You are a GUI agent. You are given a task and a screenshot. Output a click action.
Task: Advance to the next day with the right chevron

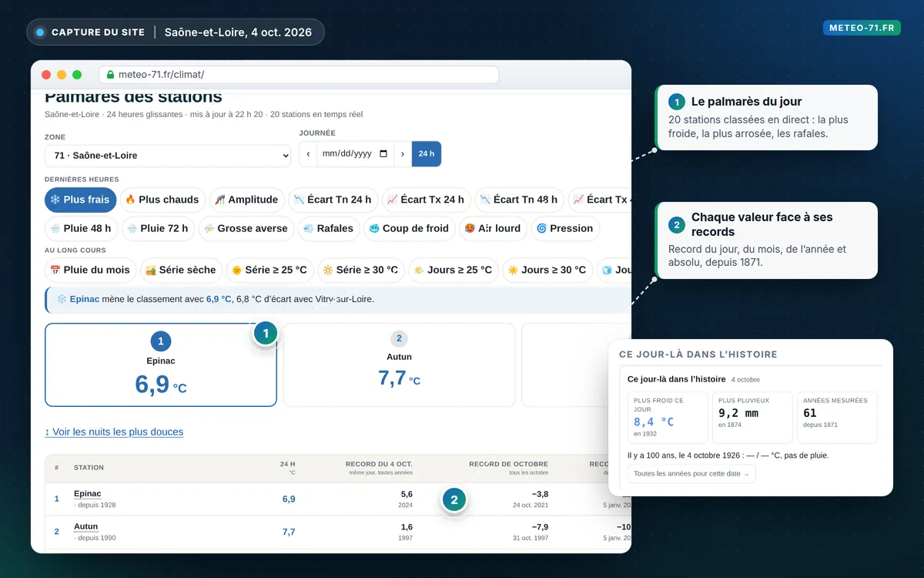403,153
